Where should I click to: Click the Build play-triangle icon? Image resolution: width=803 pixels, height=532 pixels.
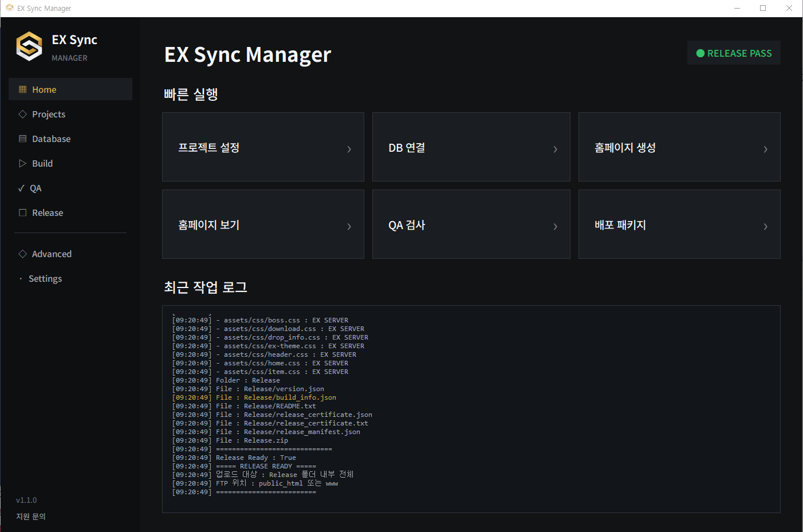[23, 163]
